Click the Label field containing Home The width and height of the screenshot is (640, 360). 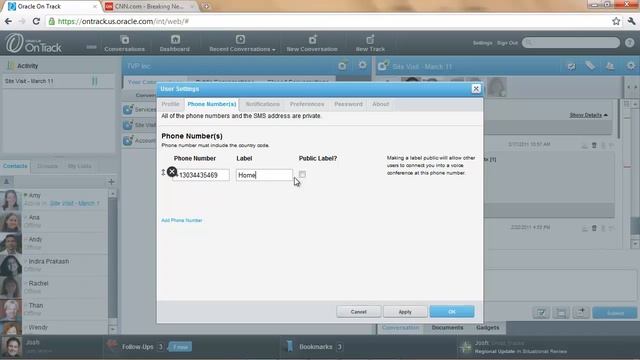[x=264, y=175]
